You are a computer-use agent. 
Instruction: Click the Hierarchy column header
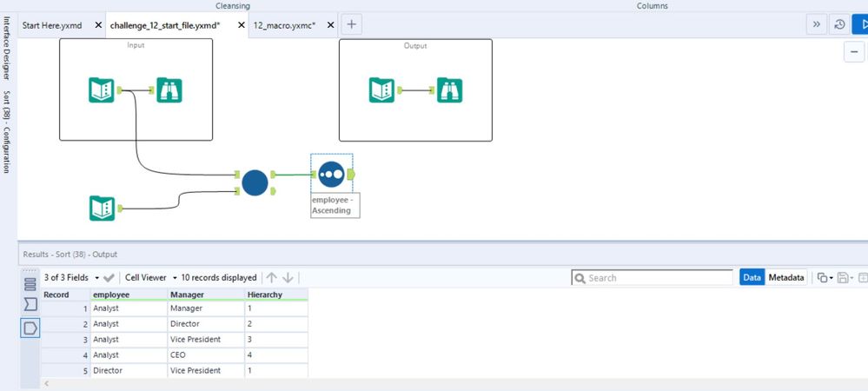(x=276, y=295)
